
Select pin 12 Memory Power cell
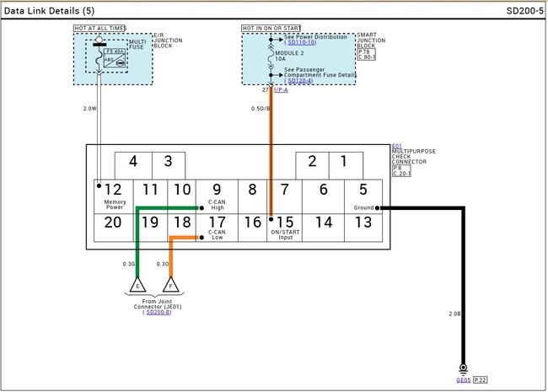tap(114, 196)
